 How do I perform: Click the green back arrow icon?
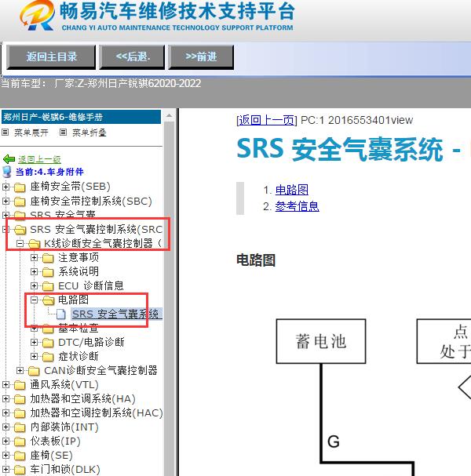coord(9,159)
